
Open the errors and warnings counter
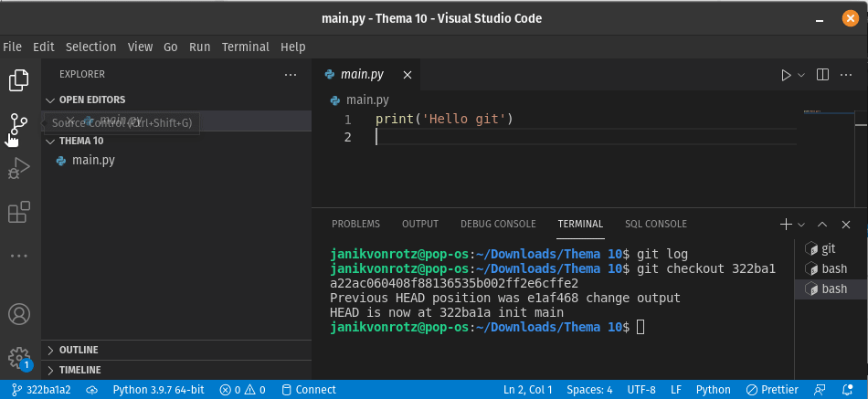[242, 390]
